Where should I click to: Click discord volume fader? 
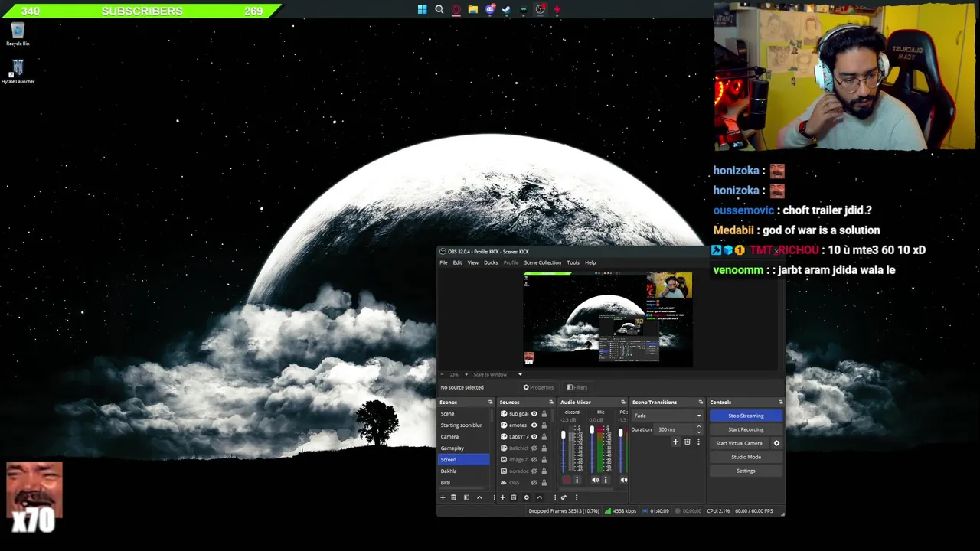[563, 435]
